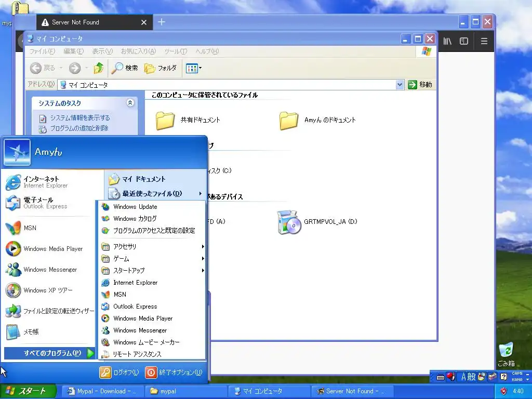The height and width of the screenshot is (399, 532).
Task: Open Mypal browser hamburger menu
Action: [x=484, y=41]
